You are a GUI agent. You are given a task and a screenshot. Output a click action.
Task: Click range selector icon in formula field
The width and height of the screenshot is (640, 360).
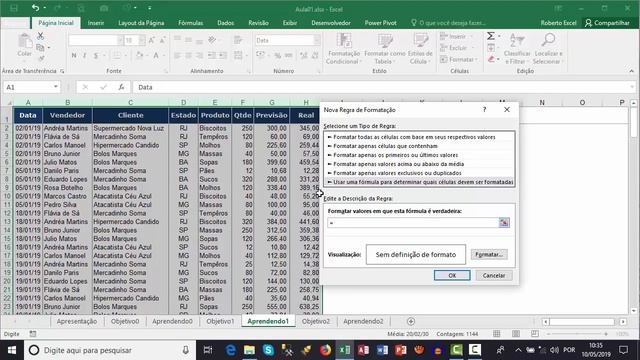pos(504,222)
